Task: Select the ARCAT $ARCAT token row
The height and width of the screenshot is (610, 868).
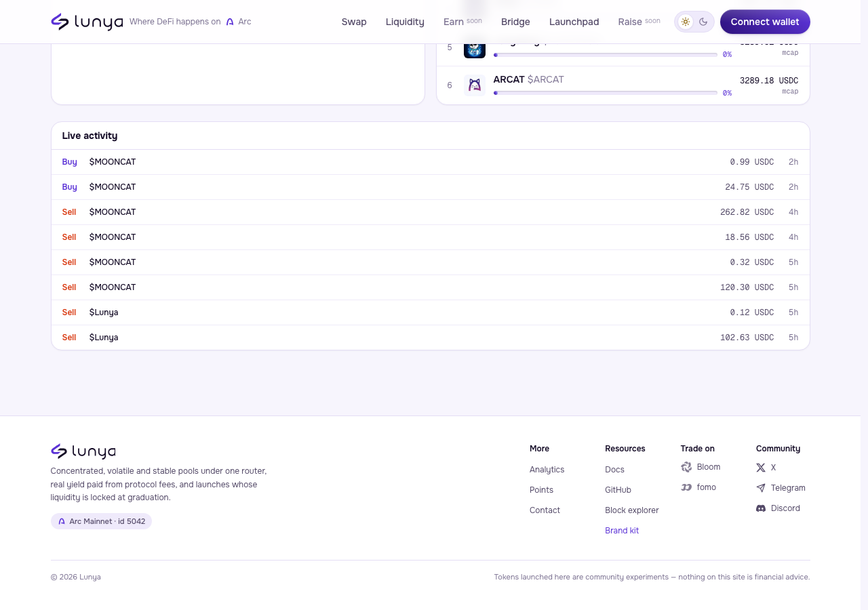Action: click(623, 85)
